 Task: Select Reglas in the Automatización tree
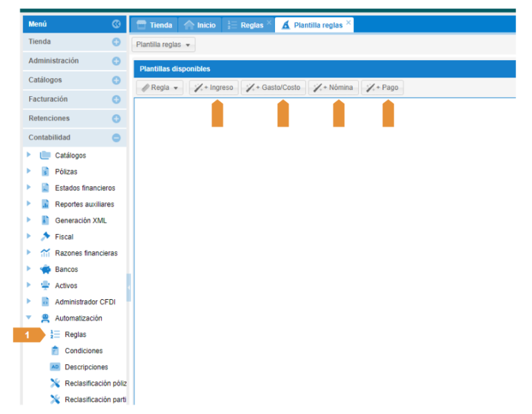pos(76,335)
